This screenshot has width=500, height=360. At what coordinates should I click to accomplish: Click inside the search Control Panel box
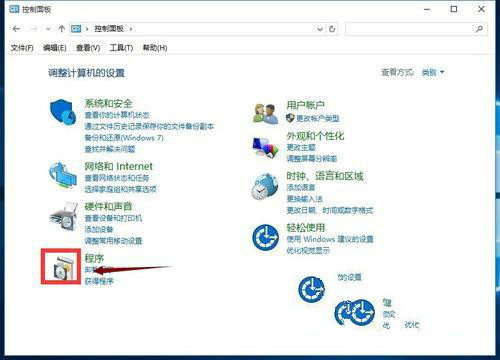(x=416, y=29)
